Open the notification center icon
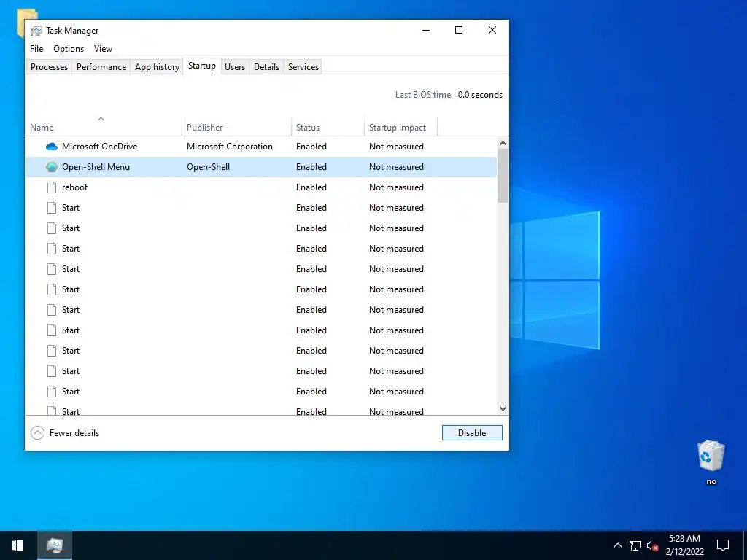Screen dimensions: 747x560 pyautogui.click(x=723, y=545)
